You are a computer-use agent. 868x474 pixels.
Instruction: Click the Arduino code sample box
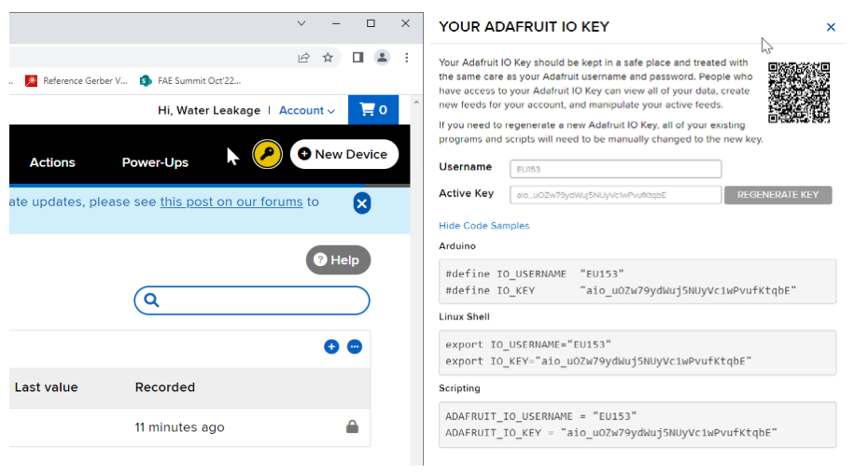(x=637, y=282)
